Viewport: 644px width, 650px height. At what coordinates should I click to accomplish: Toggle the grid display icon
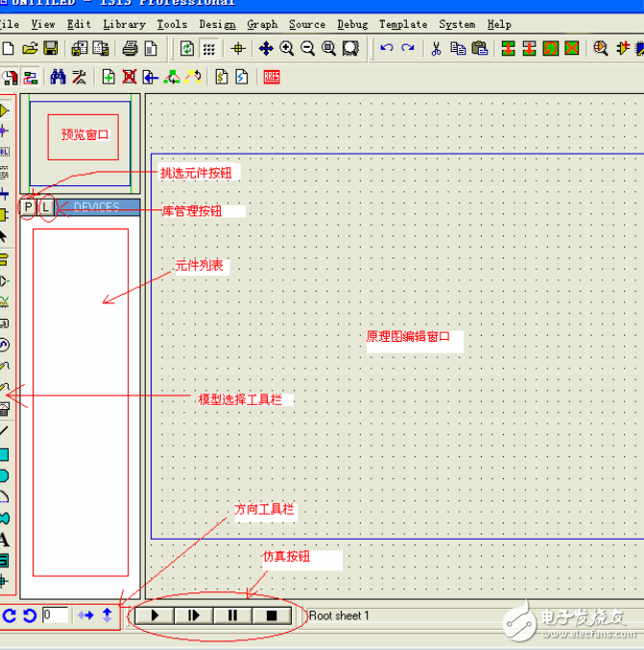(x=208, y=49)
